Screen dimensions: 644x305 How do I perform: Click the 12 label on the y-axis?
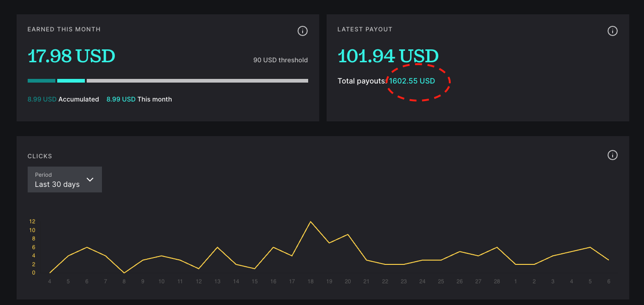pos(32,221)
